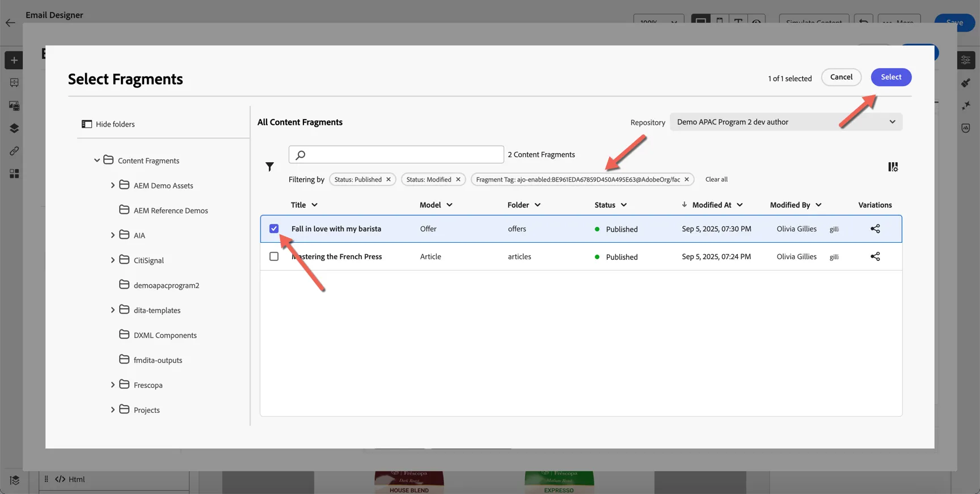Click the add plus icon in left sidebar
The width and height of the screenshot is (980, 494).
click(x=14, y=60)
